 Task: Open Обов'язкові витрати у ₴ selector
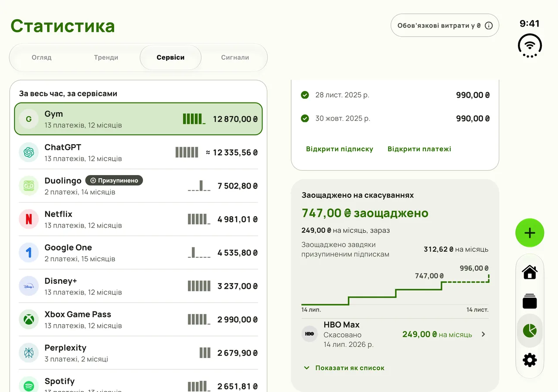tap(445, 26)
